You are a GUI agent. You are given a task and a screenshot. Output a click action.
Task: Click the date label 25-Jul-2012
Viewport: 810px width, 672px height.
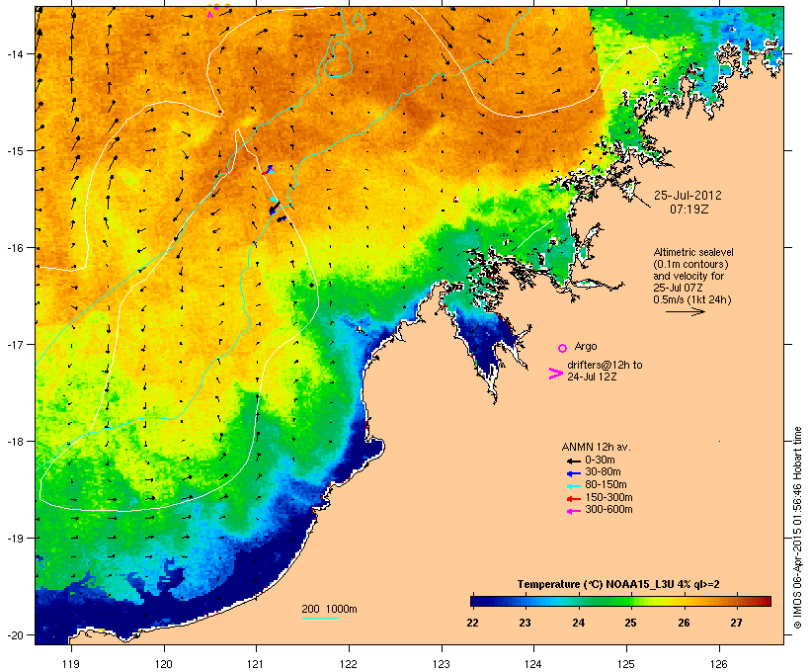(x=688, y=196)
